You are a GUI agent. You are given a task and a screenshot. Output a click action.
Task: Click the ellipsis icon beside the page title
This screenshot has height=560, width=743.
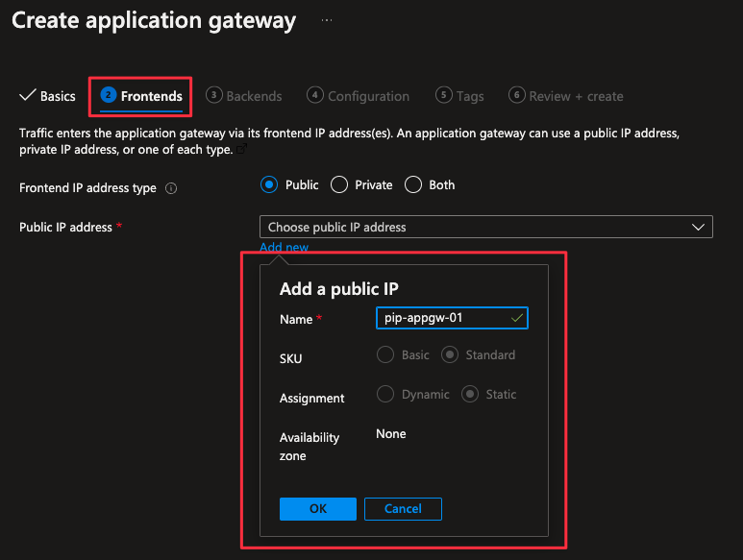click(327, 20)
